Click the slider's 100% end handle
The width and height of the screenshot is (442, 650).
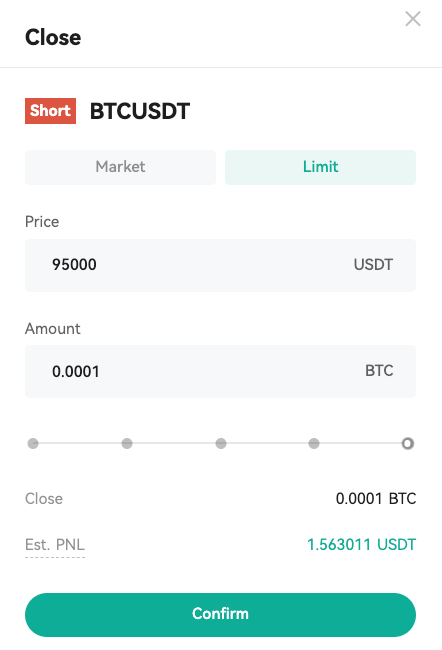(x=408, y=444)
